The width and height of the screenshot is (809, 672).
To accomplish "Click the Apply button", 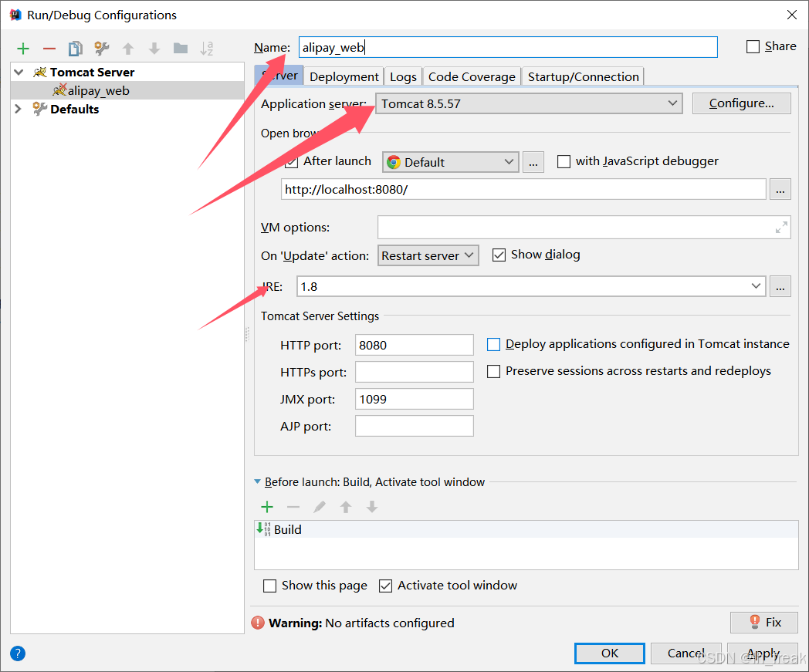I will tap(763, 653).
